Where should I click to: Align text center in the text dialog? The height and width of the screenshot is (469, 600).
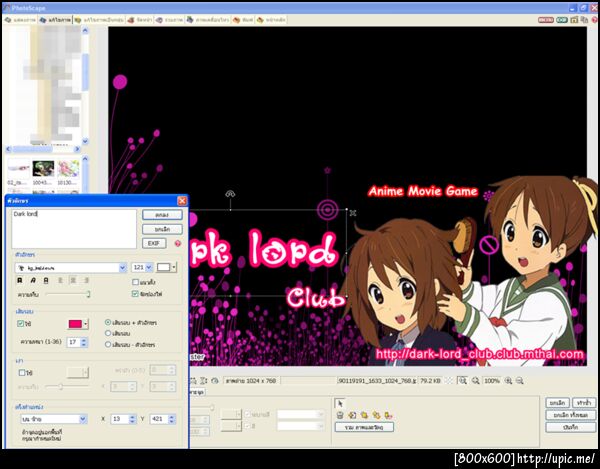73,280
